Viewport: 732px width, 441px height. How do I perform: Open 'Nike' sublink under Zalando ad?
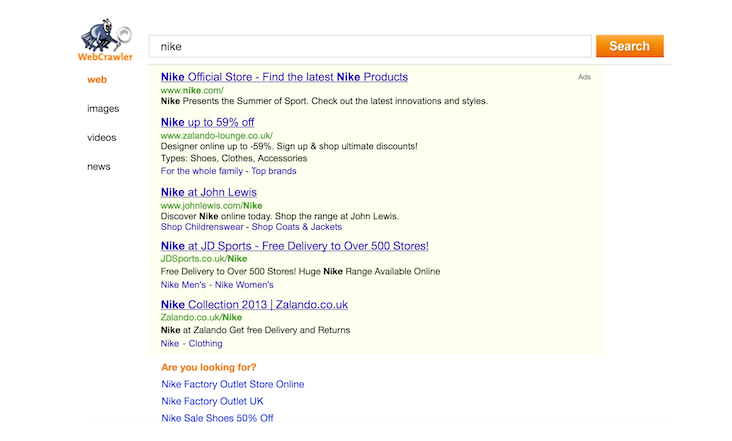(x=170, y=343)
